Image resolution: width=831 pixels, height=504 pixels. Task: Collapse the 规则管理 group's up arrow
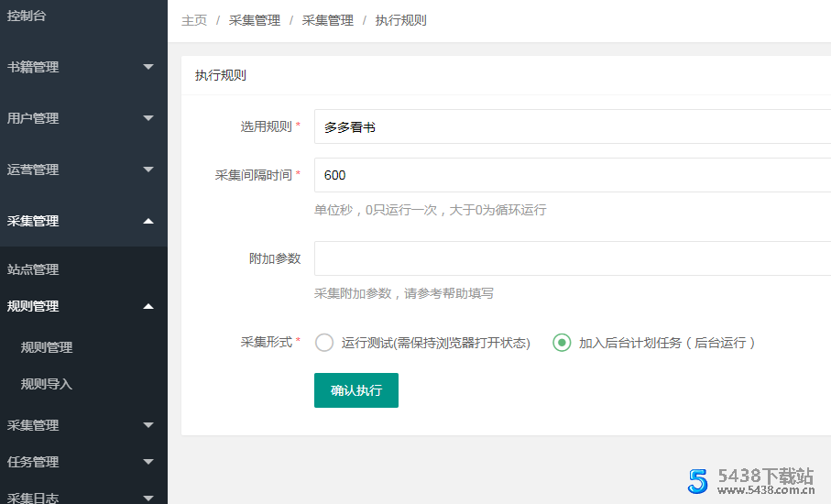pos(148,306)
